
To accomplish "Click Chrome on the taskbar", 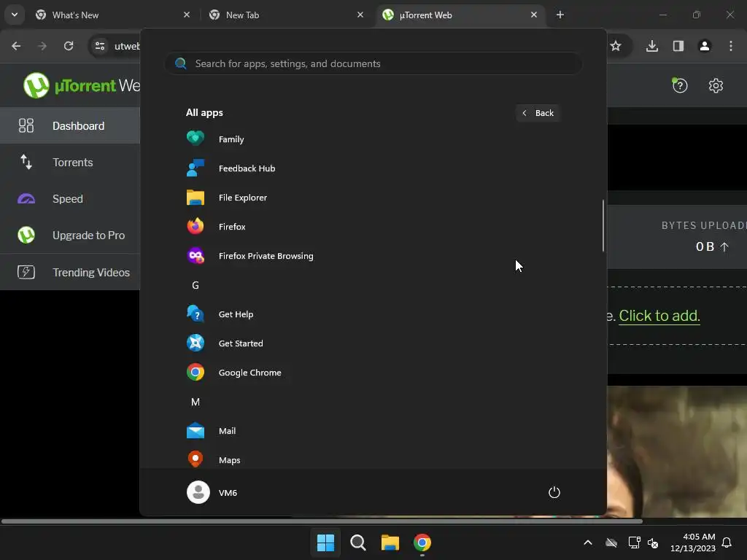I will 422,542.
